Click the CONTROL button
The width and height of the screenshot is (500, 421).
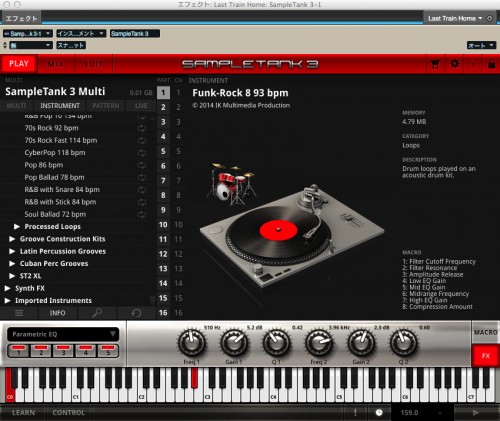click(69, 413)
